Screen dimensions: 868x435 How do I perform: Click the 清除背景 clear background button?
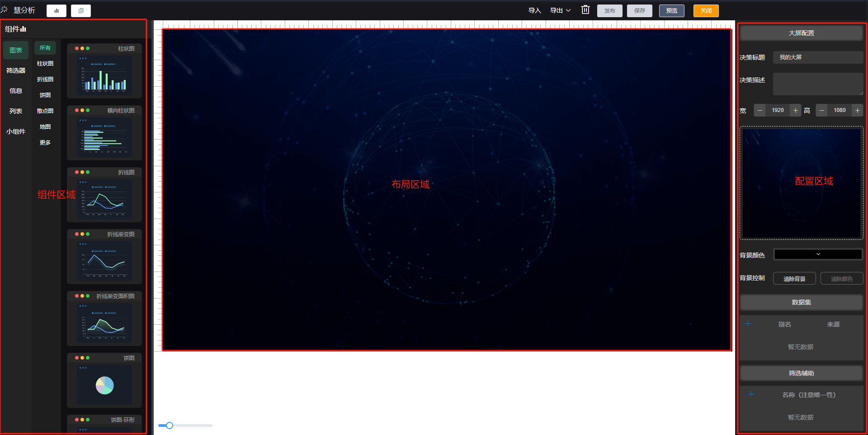[x=794, y=279]
